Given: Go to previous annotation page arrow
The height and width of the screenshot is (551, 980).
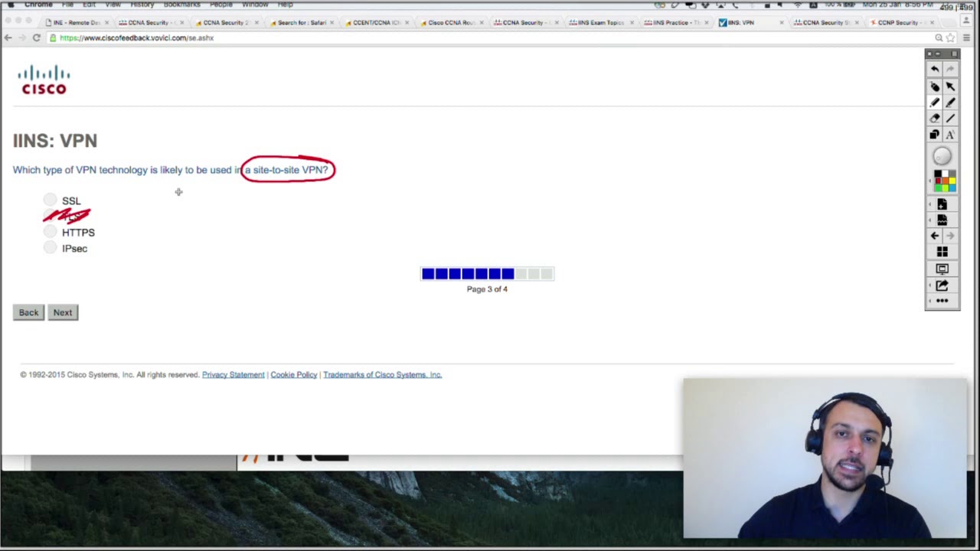Looking at the screenshot, I should click(x=935, y=236).
